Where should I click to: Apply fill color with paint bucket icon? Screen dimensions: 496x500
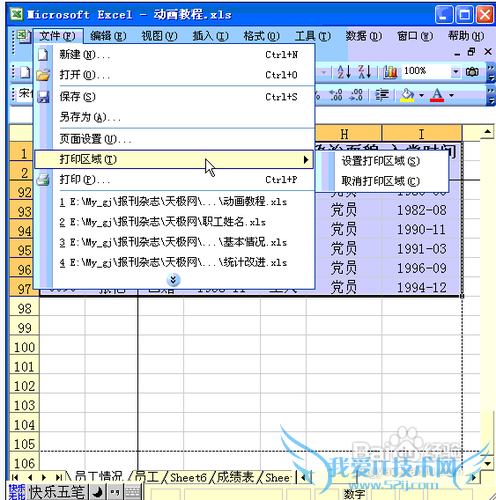(407, 95)
